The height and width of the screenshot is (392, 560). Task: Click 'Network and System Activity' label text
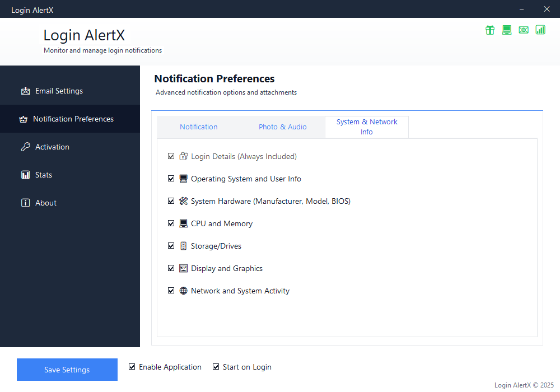tap(240, 291)
